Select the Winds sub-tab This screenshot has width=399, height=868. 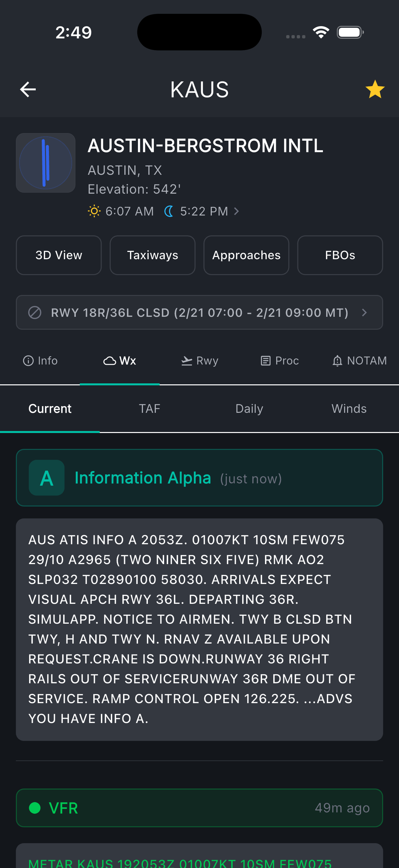(349, 409)
